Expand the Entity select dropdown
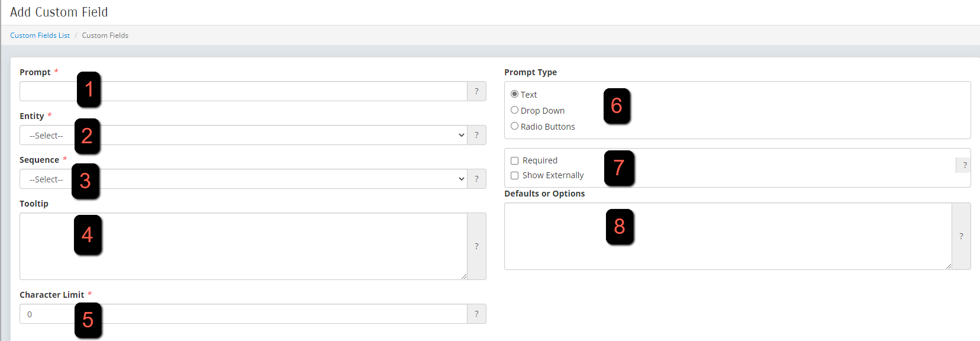 coord(243,135)
